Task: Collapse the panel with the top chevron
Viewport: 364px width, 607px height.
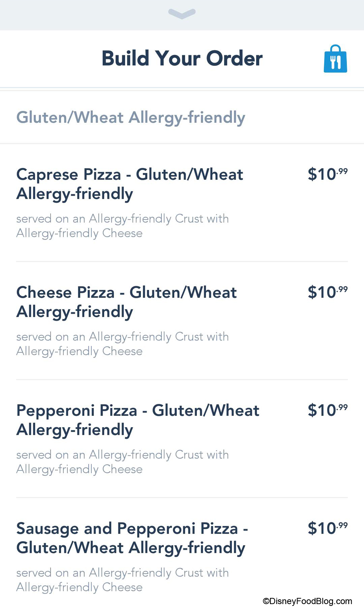Action: point(182,13)
